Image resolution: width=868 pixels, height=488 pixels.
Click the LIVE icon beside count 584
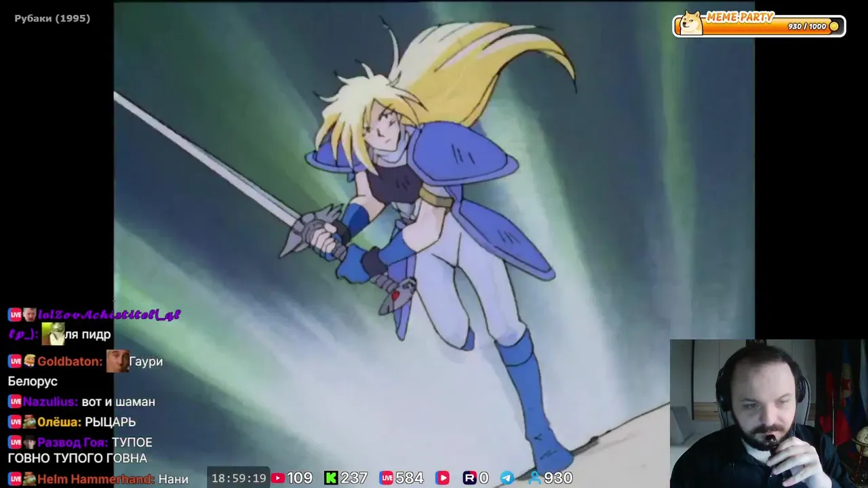click(x=387, y=478)
